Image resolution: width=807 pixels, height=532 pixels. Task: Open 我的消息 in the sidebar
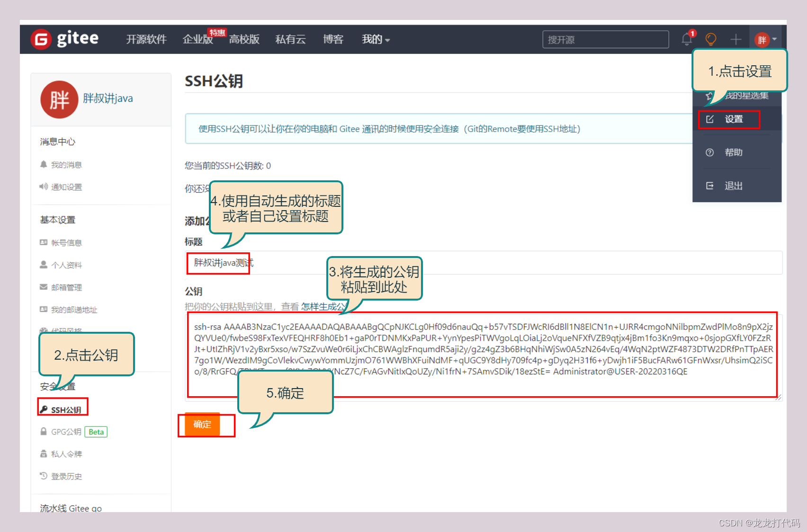tap(66, 165)
